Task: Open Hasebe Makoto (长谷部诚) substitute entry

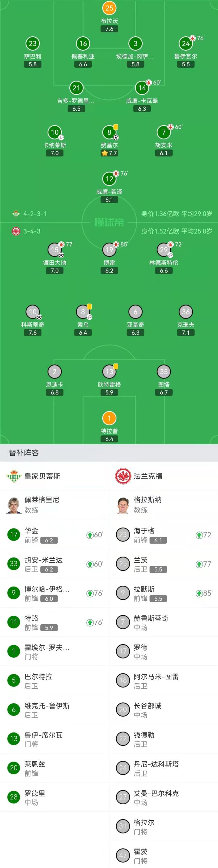Action: [x=163, y=710]
